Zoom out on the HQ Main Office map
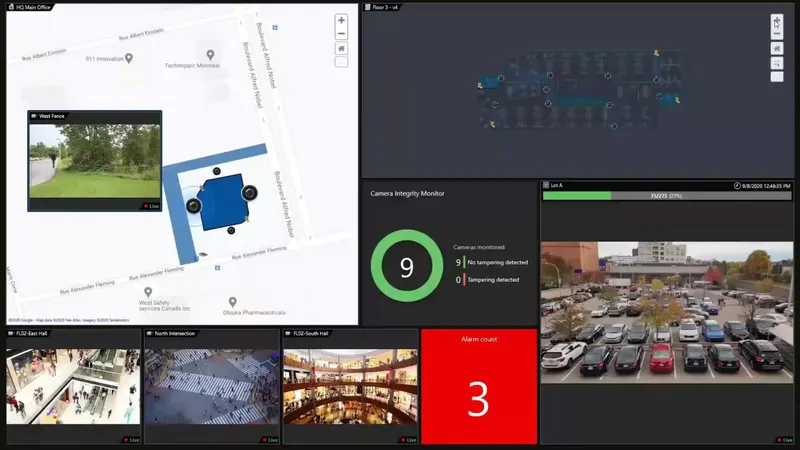The height and width of the screenshot is (450, 800). click(x=341, y=34)
